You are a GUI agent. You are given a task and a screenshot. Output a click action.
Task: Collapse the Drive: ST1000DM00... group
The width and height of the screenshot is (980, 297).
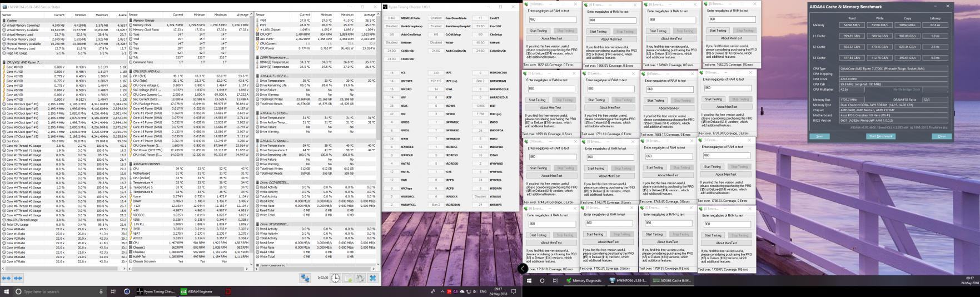tap(258, 224)
